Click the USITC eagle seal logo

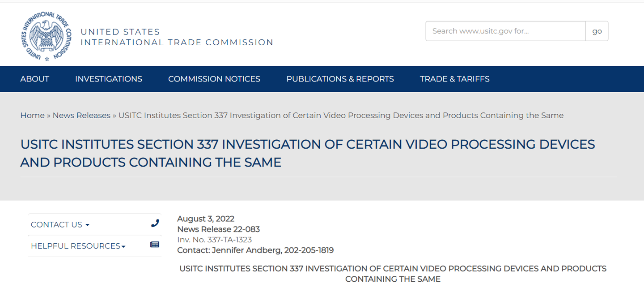46,37
